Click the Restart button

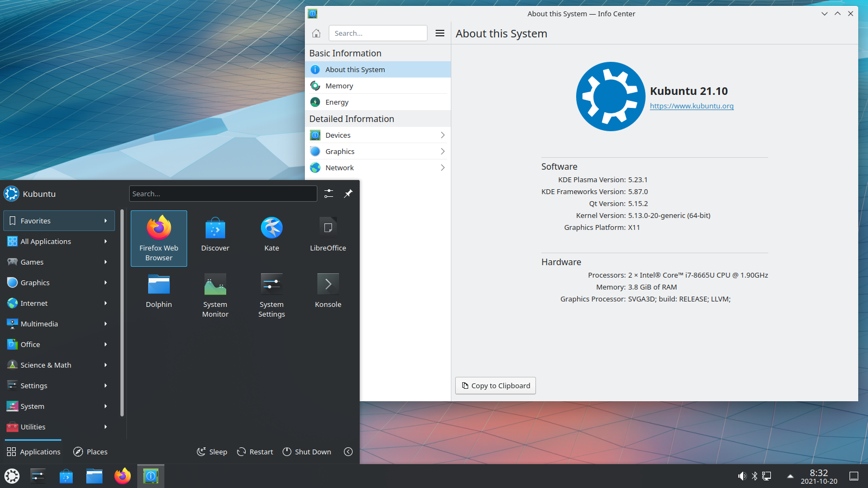(255, 452)
